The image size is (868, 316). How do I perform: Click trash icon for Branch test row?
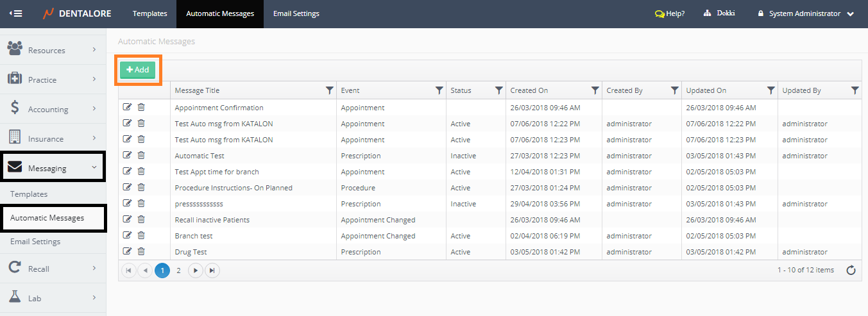tap(141, 235)
